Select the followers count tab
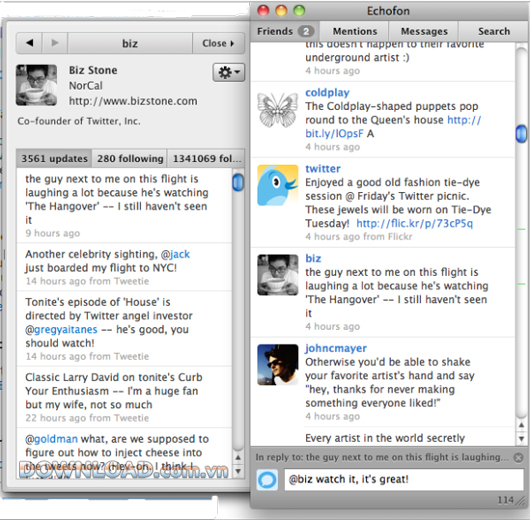 click(x=206, y=158)
